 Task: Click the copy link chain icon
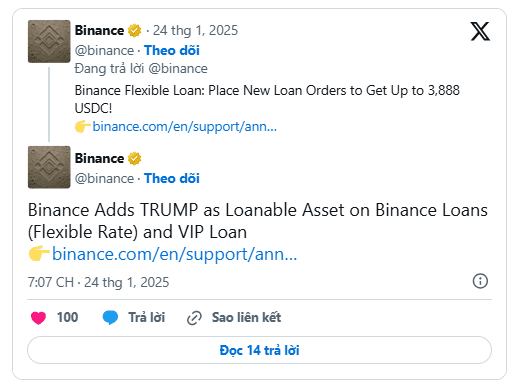(x=194, y=318)
